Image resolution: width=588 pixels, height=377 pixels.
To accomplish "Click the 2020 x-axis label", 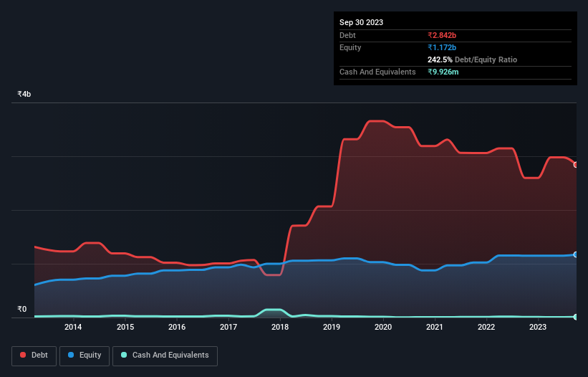I will click(x=383, y=327).
